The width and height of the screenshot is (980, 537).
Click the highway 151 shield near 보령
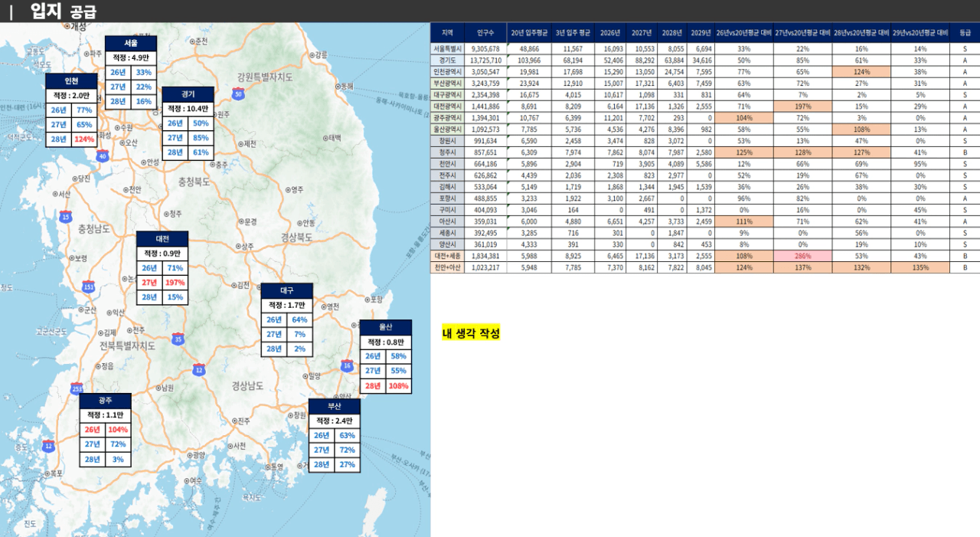point(89,287)
